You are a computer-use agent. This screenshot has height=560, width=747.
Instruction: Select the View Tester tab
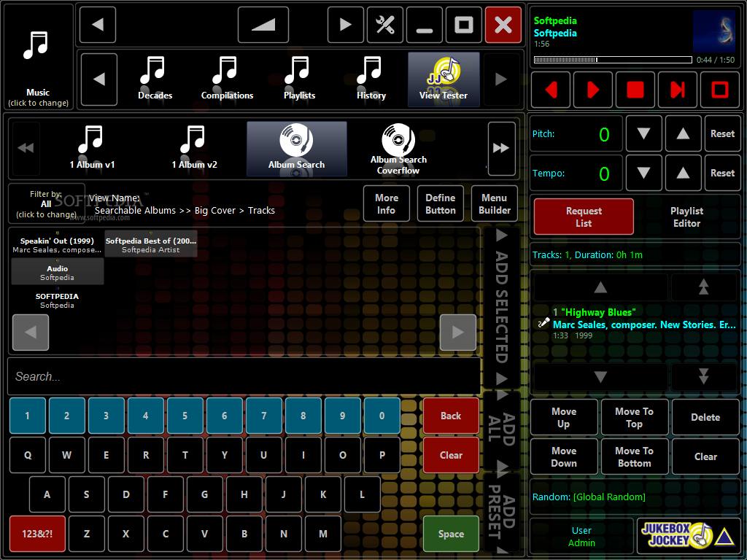[x=444, y=79]
